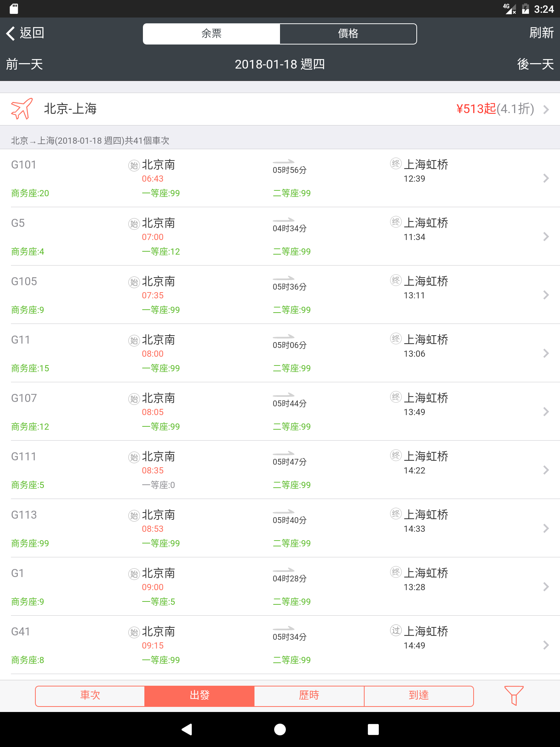Select train number G11
The image size is (560, 747).
point(20,340)
